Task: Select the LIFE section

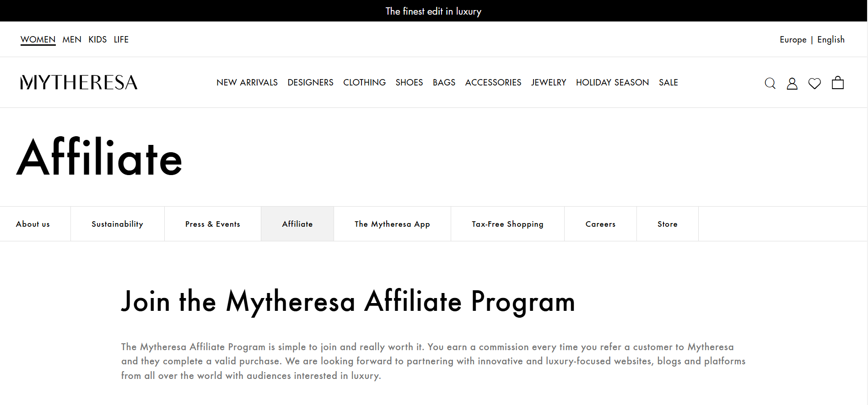Action: pos(121,39)
